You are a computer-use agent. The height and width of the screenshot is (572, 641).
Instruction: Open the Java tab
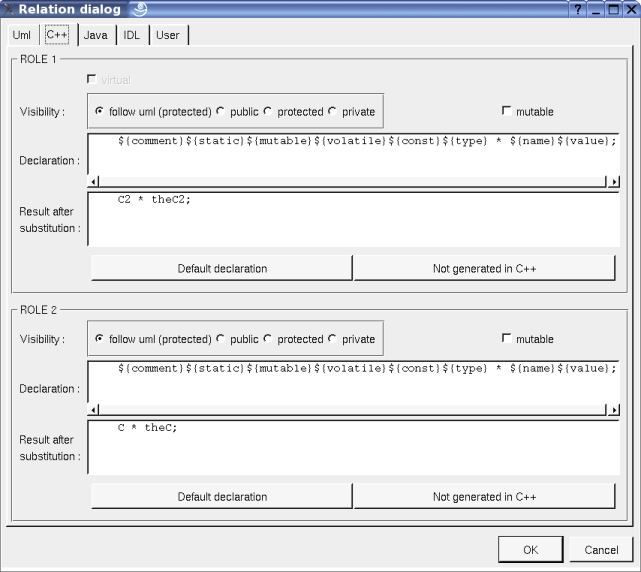coord(96,35)
